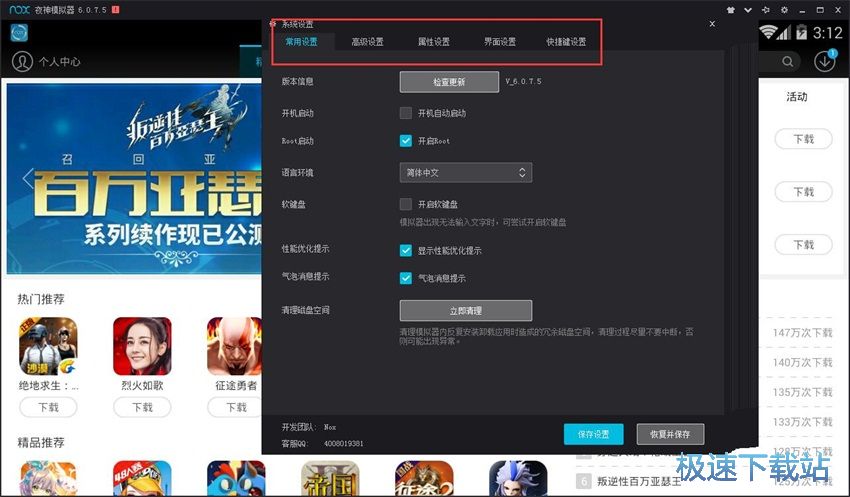Viewport: 850px width, 497px height.
Task: Click 立即清理 disk cleanup button
Action: coord(466,311)
